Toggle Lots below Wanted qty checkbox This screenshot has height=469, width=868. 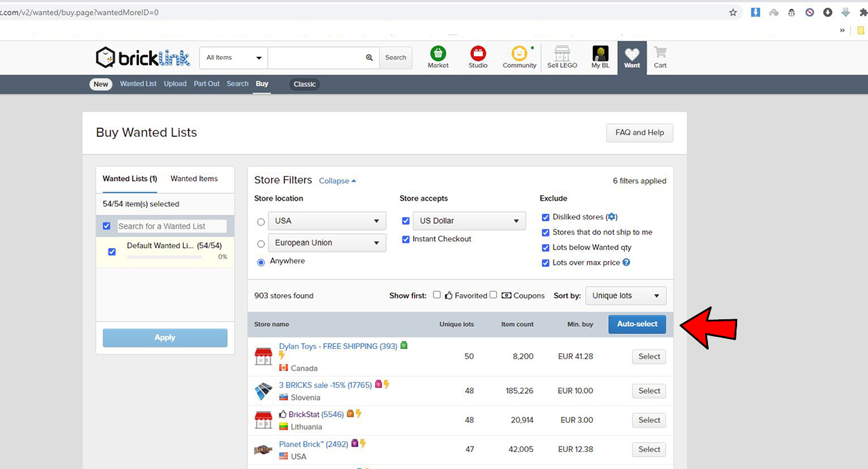[546, 247]
